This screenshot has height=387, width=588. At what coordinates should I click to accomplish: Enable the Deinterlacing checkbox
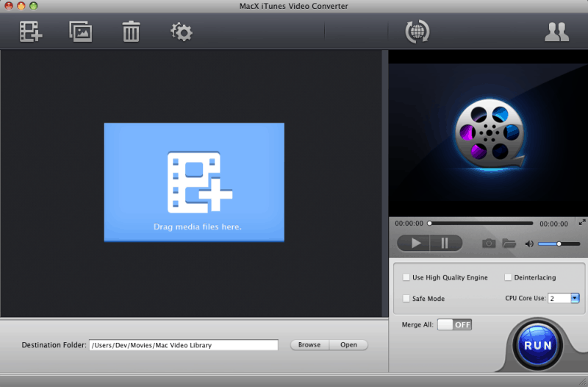tap(508, 277)
